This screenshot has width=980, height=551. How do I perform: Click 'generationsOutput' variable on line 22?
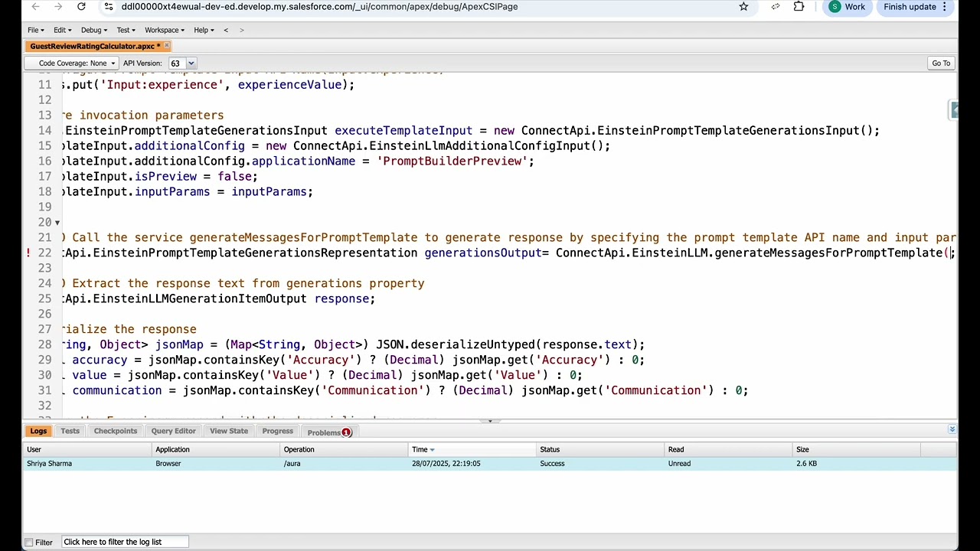[483, 253]
